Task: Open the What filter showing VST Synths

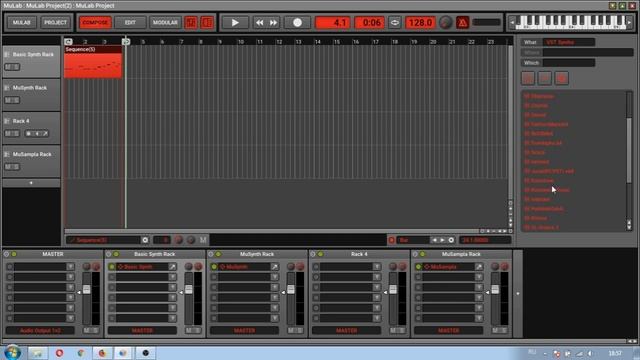Action: point(569,42)
